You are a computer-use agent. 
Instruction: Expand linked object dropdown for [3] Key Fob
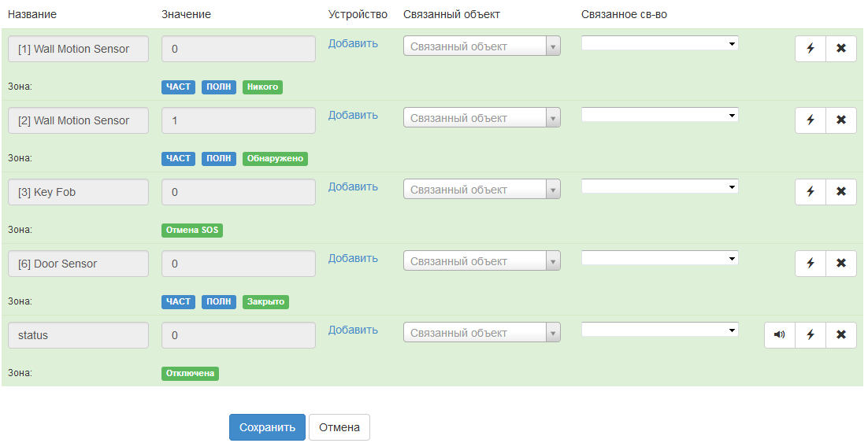pyautogui.click(x=482, y=190)
